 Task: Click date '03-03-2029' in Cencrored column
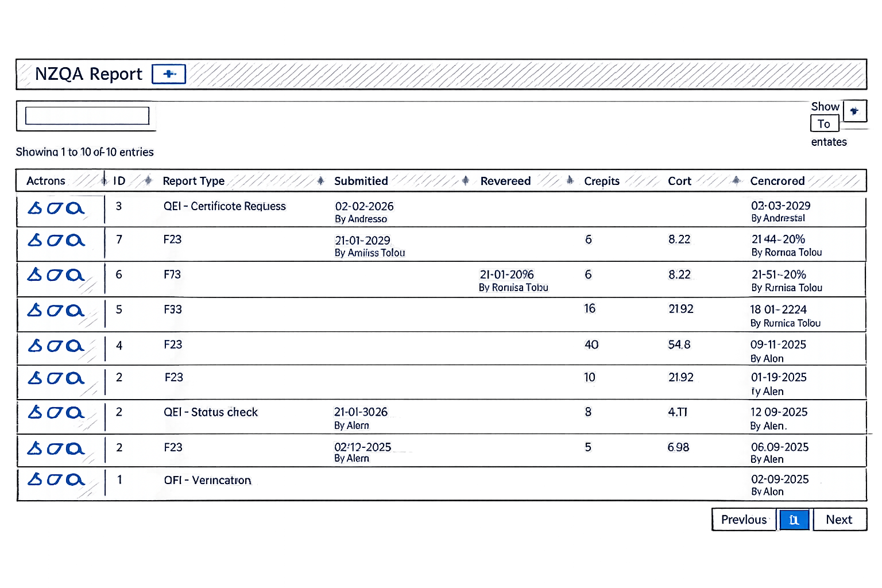coord(780,206)
